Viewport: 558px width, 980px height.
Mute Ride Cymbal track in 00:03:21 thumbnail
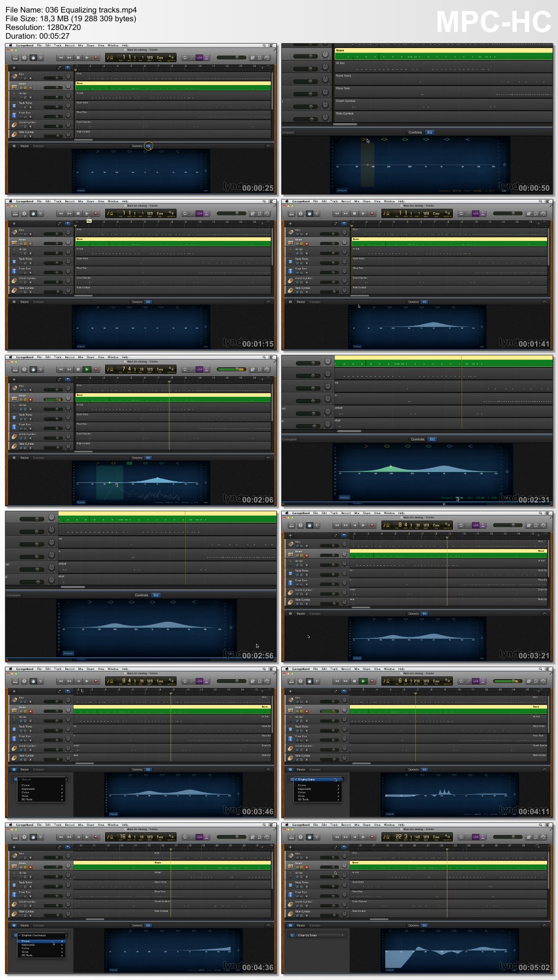pos(297,603)
